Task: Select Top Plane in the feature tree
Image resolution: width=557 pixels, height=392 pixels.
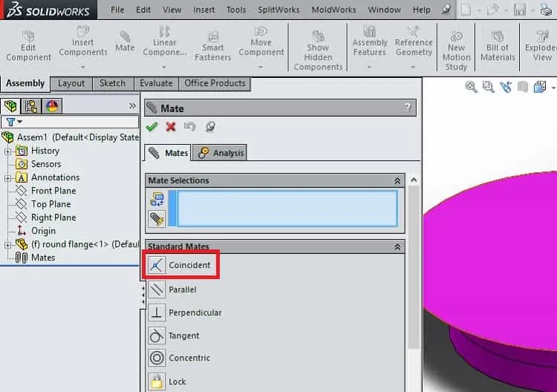Action: click(x=51, y=204)
